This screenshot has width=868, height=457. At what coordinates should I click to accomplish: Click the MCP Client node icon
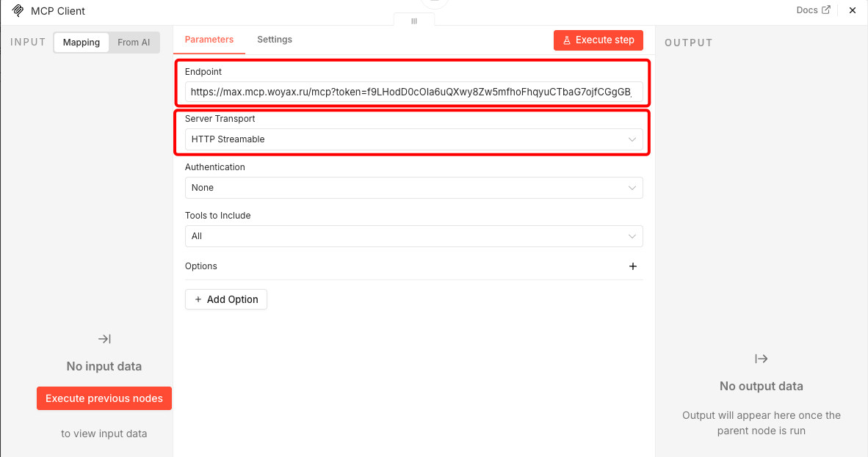coord(18,11)
